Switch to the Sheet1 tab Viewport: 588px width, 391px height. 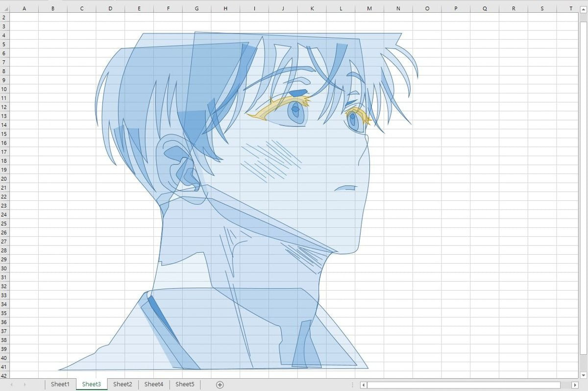click(60, 385)
